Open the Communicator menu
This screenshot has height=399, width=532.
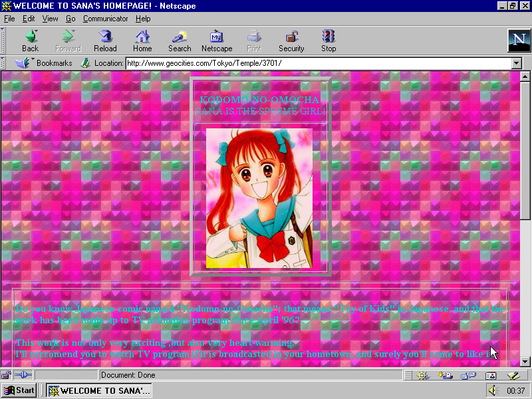105,19
